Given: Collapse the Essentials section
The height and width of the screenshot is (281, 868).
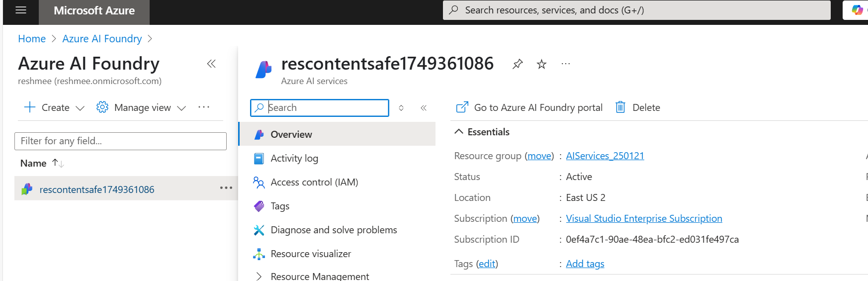Looking at the screenshot, I should (x=482, y=132).
